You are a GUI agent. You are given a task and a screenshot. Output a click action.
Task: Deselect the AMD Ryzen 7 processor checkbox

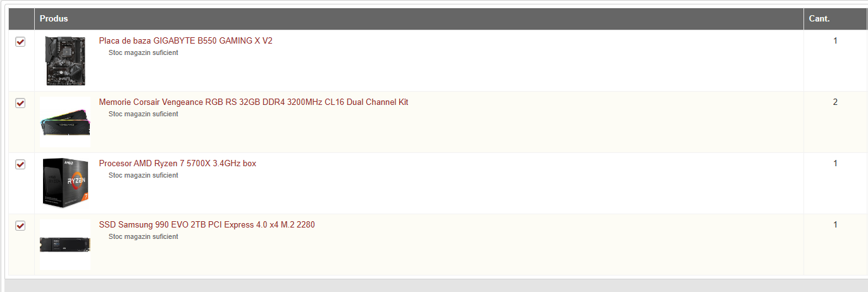pyautogui.click(x=20, y=164)
